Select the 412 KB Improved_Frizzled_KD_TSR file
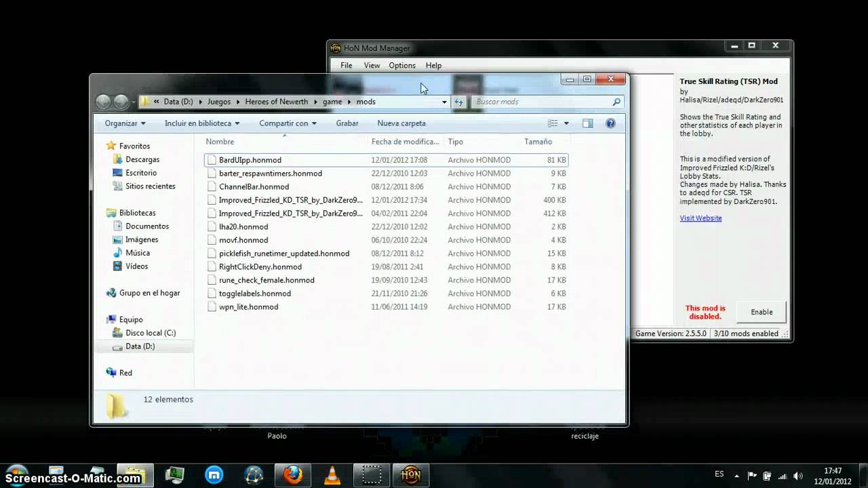 tap(386, 213)
